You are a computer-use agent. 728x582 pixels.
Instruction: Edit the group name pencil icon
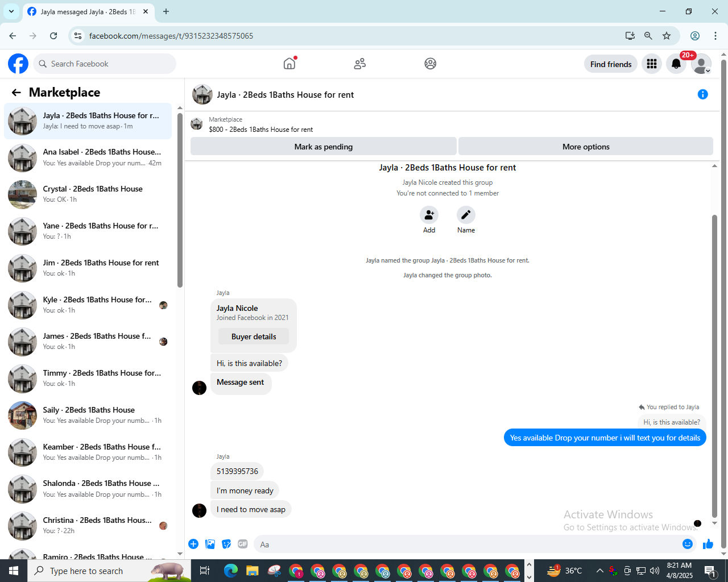point(466,215)
